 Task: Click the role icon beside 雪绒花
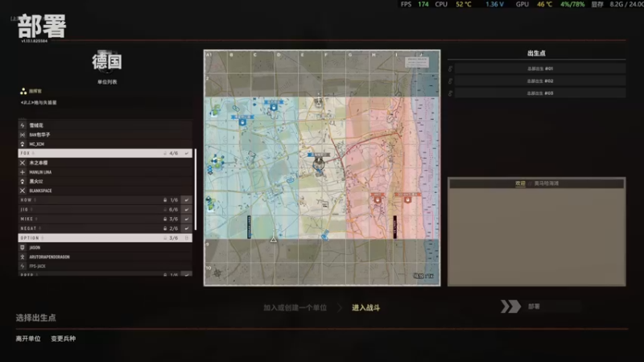pos(23,125)
